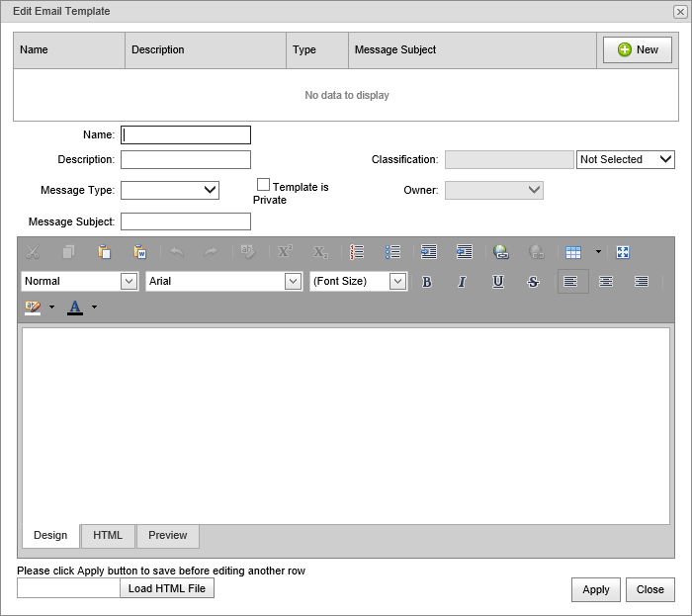Open the Insert Link dialog icon
The width and height of the screenshot is (692, 616).
(500, 252)
